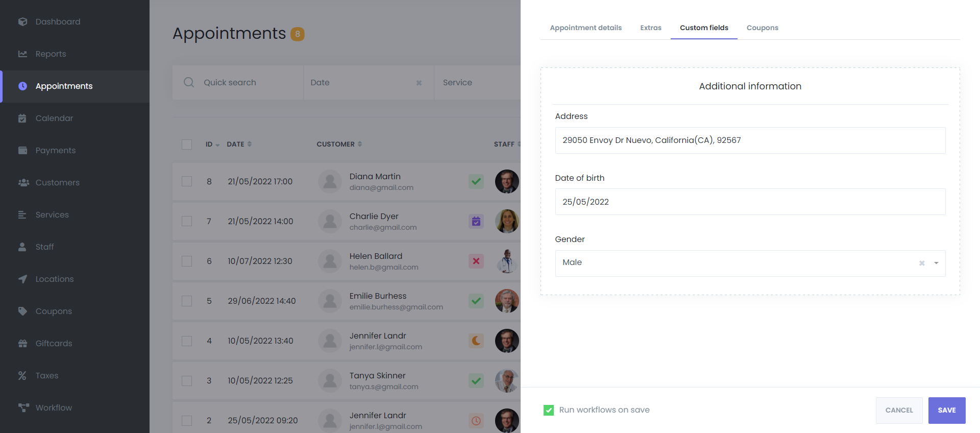This screenshot has height=433, width=980.
Task: Clear the Date filter with its x icon
Action: tap(419, 83)
